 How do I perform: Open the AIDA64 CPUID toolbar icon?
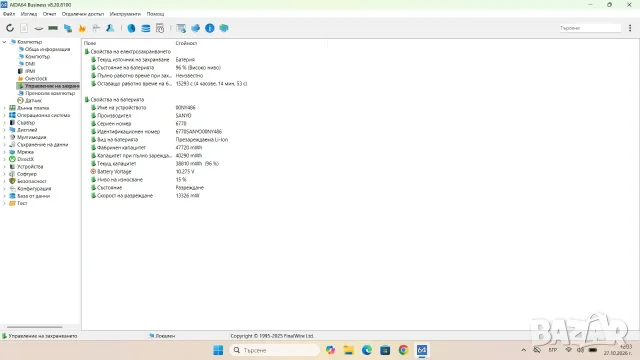pos(96,28)
